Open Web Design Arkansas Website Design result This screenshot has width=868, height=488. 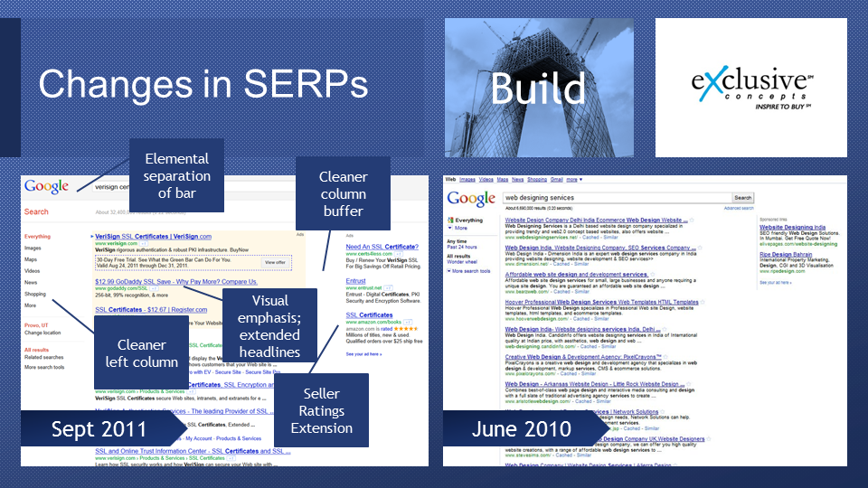(x=595, y=384)
